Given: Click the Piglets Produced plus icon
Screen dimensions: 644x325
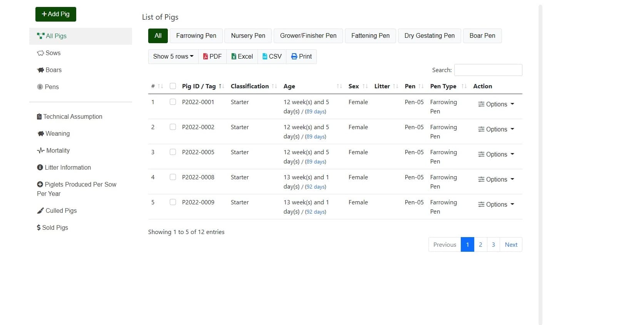Looking at the screenshot, I should point(40,184).
